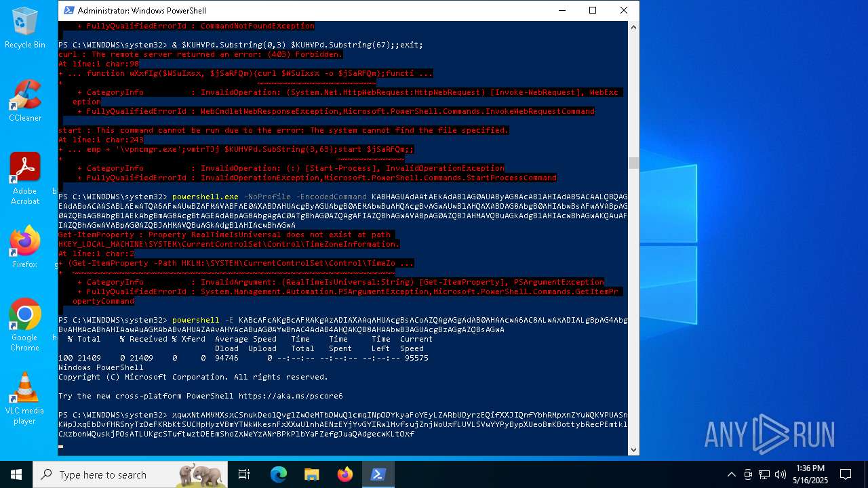Click the '95575' current speed value
This screenshot has width=868, height=488.
coord(416,358)
